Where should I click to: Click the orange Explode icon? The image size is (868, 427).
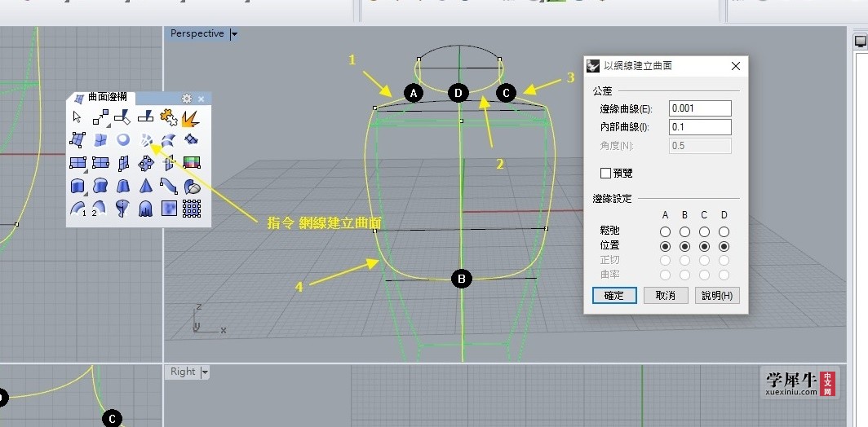(x=190, y=117)
